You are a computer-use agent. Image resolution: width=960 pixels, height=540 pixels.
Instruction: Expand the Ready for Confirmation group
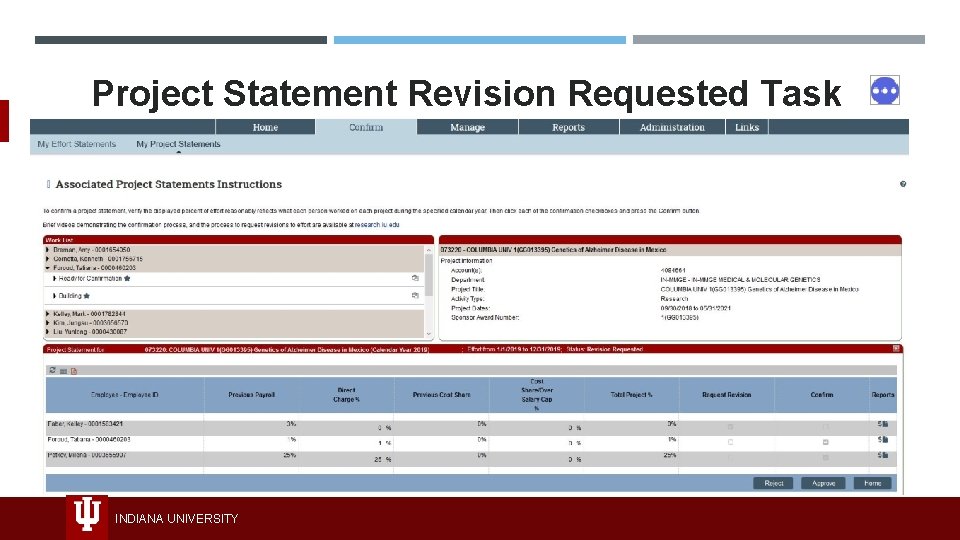(54, 279)
